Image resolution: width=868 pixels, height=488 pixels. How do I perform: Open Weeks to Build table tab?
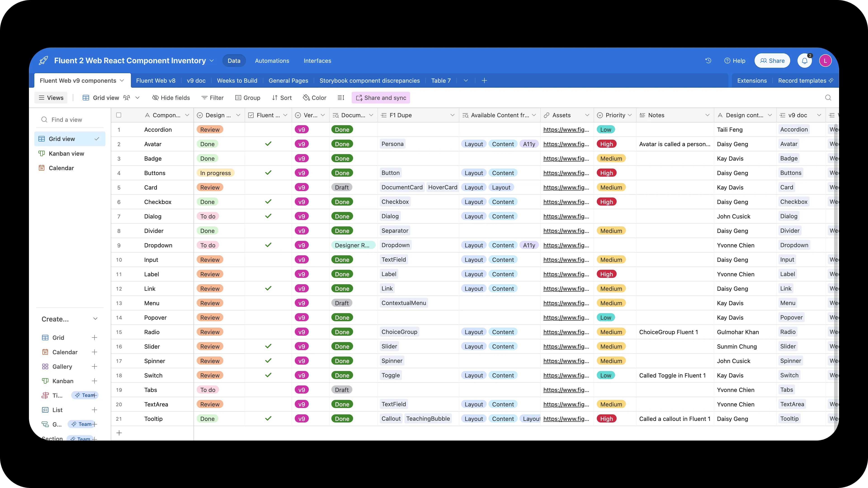(x=237, y=80)
